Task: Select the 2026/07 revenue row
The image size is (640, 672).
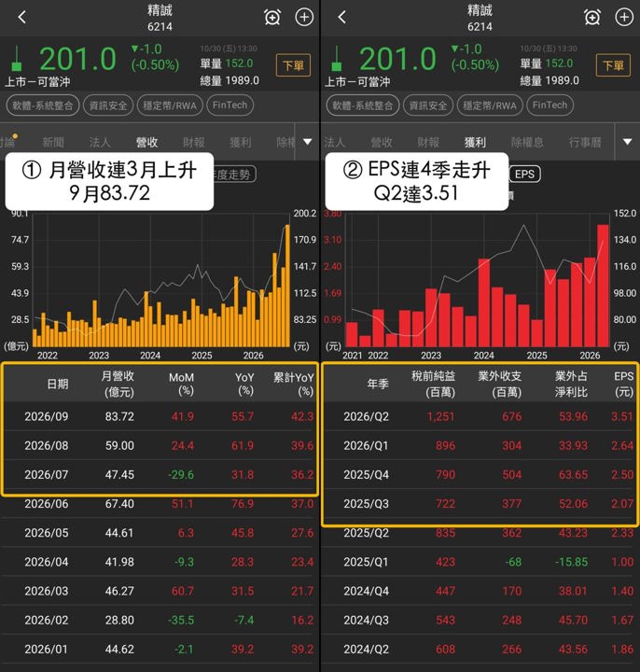Action: pos(160,475)
